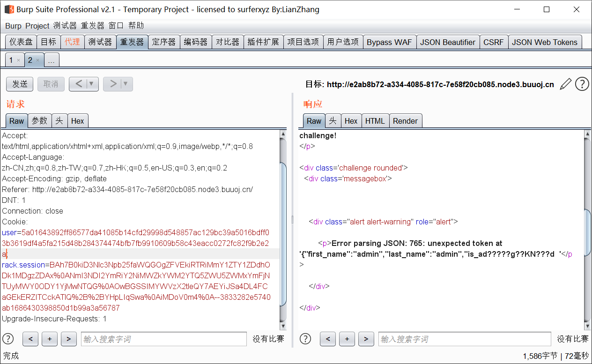Click the 发送 send button

click(20, 84)
